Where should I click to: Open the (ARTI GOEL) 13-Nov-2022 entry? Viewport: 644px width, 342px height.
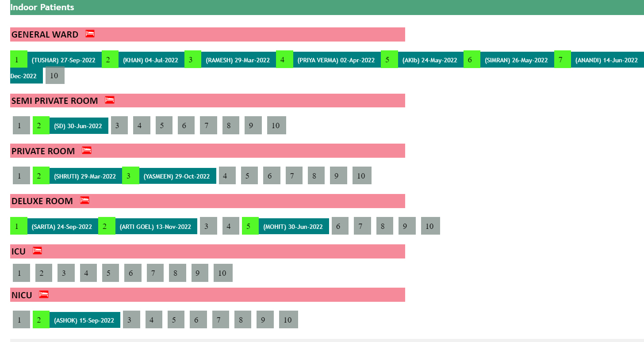[x=156, y=227]
